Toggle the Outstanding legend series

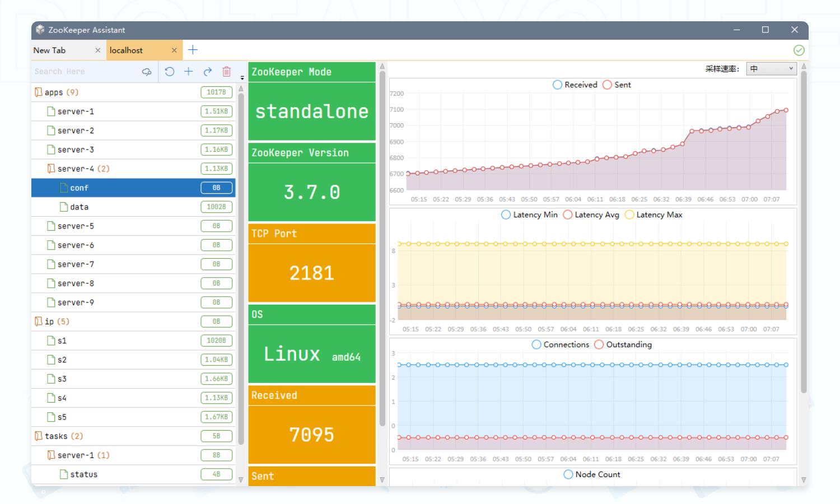point(623,345)
